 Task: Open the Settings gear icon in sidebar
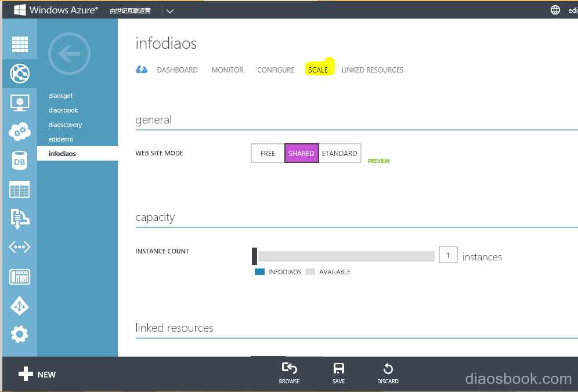(20, 334)
